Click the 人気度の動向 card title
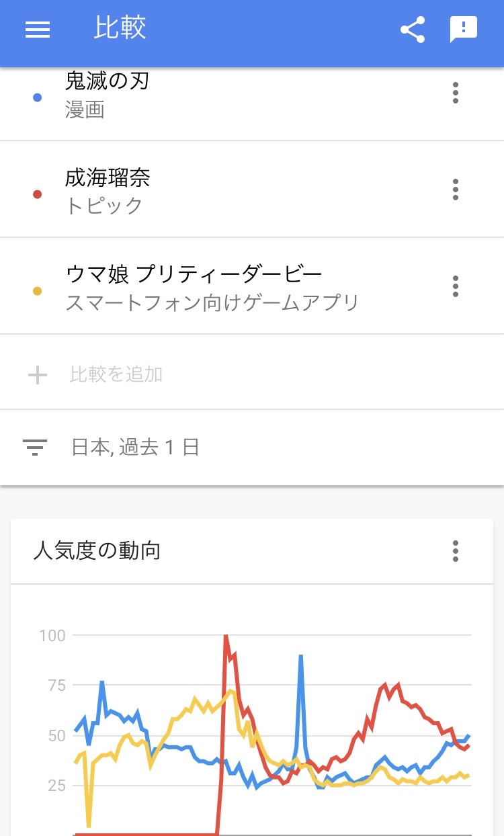The width and height of the screenshot is (504, 836). (97, 551)
